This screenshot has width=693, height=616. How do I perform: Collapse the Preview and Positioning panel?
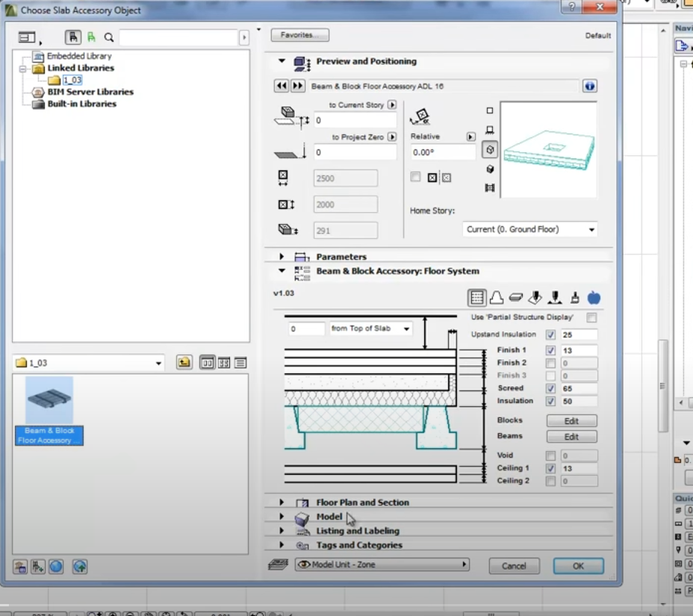(282, 61)
